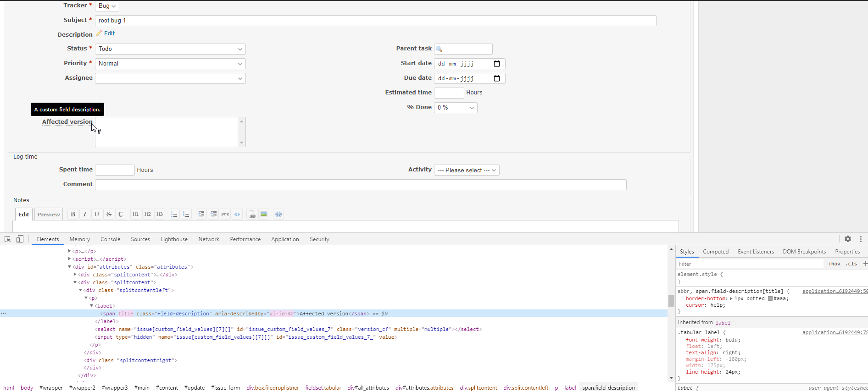Switch to the Notes Edit tab
Viewport: 868px width, 391px height.
(24, 215)
